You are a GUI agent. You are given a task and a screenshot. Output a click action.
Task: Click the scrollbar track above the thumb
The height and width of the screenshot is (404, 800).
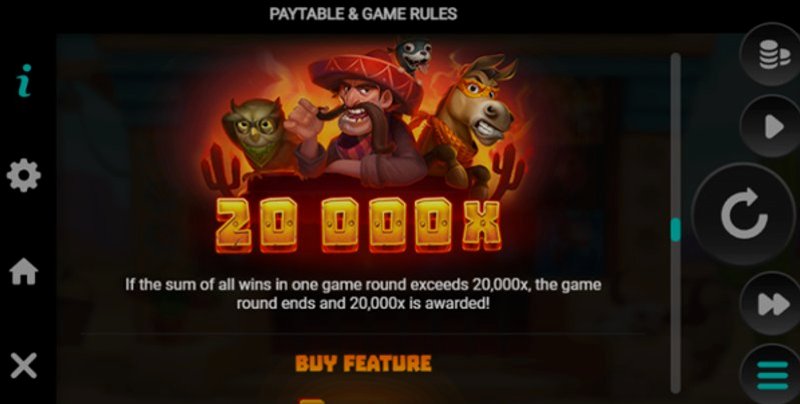(676, 135)
